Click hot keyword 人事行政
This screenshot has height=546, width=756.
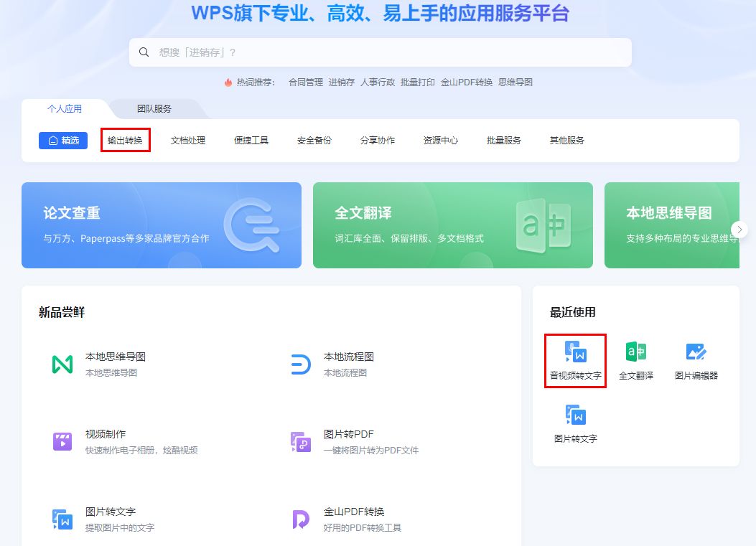[x=378, y=83]
